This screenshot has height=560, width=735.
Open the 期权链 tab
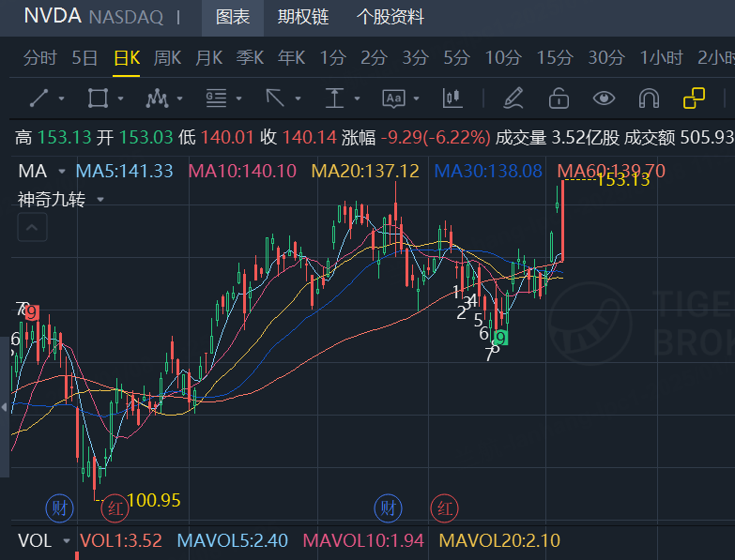coord(303,18)
